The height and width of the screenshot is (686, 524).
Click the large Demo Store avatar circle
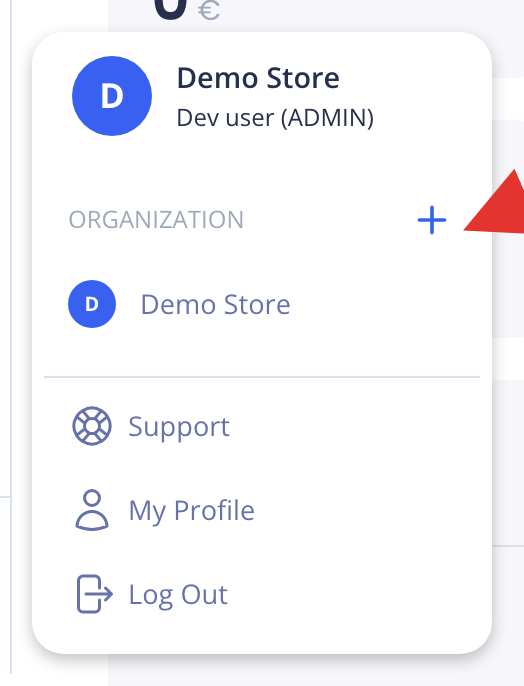click(112, 96)
